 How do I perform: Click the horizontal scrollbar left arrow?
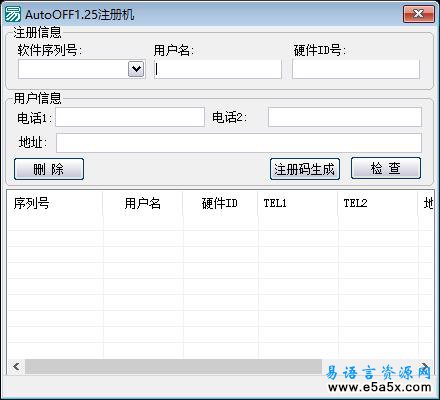click(x=16, y=366)
